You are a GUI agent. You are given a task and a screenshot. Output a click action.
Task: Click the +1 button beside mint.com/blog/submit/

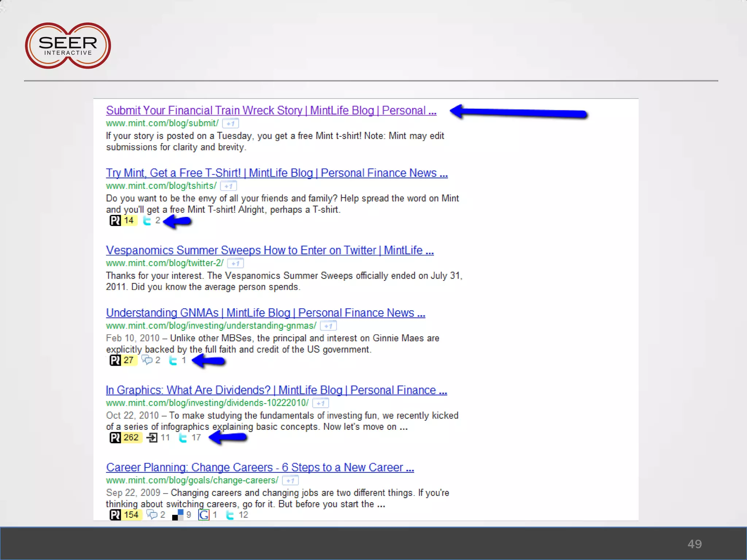click(x=231, y=124)
